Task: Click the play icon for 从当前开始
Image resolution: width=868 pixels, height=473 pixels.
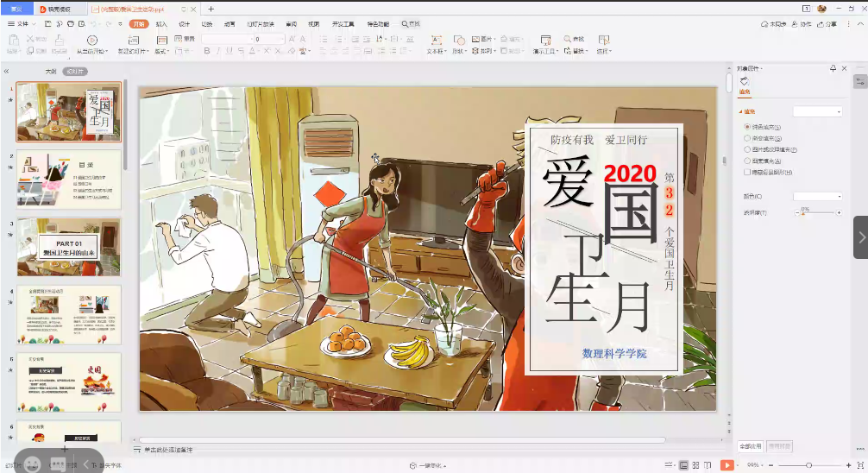Action: tap(92, 40)
